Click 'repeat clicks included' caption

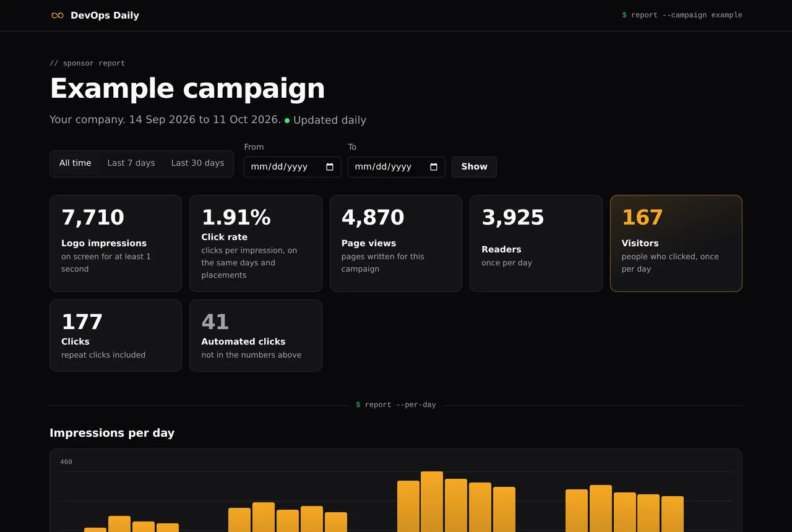103,355
